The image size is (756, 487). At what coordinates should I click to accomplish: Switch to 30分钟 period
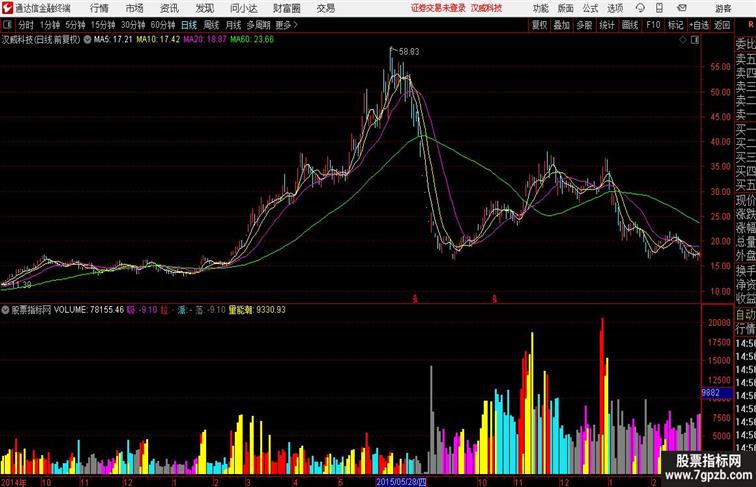click(133, 25)
